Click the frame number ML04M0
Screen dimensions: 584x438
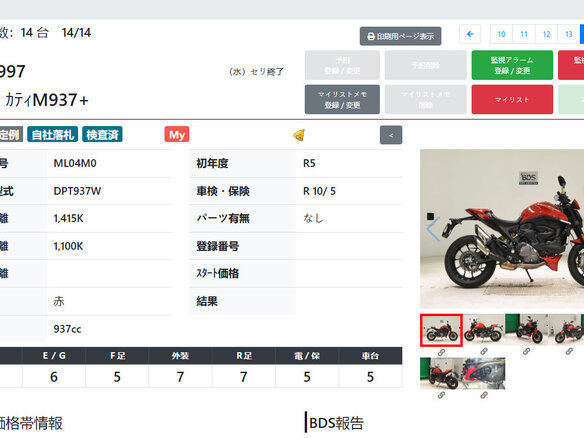(75, 163)
